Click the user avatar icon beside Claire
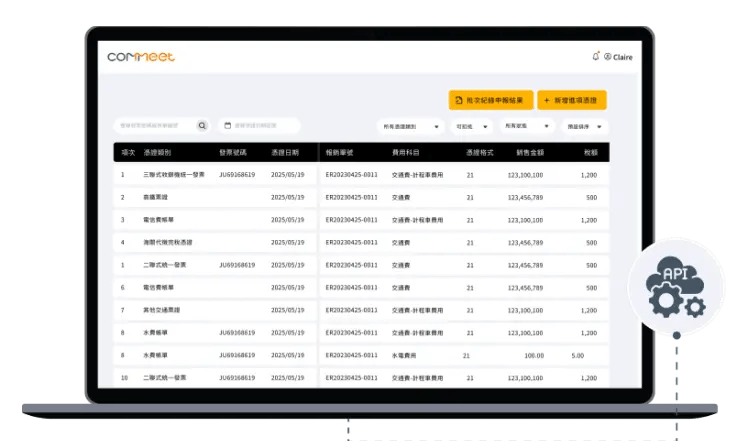Image resolution: width=748 pixels, height=442 pixels. pyautogui.click(x=607, y=56)
